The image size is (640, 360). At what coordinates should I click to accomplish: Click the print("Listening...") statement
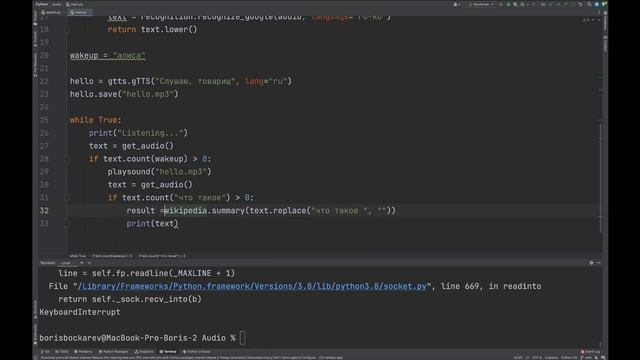(x=138, y=133)
